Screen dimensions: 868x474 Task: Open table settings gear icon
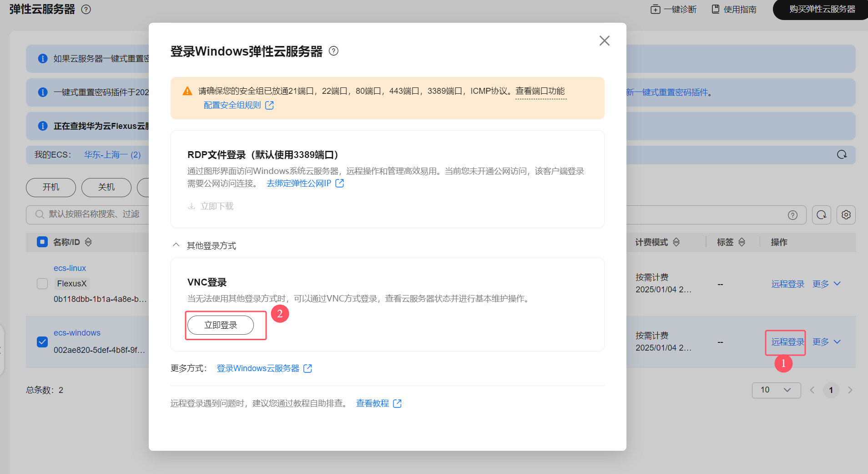click(x=846, y=215)
